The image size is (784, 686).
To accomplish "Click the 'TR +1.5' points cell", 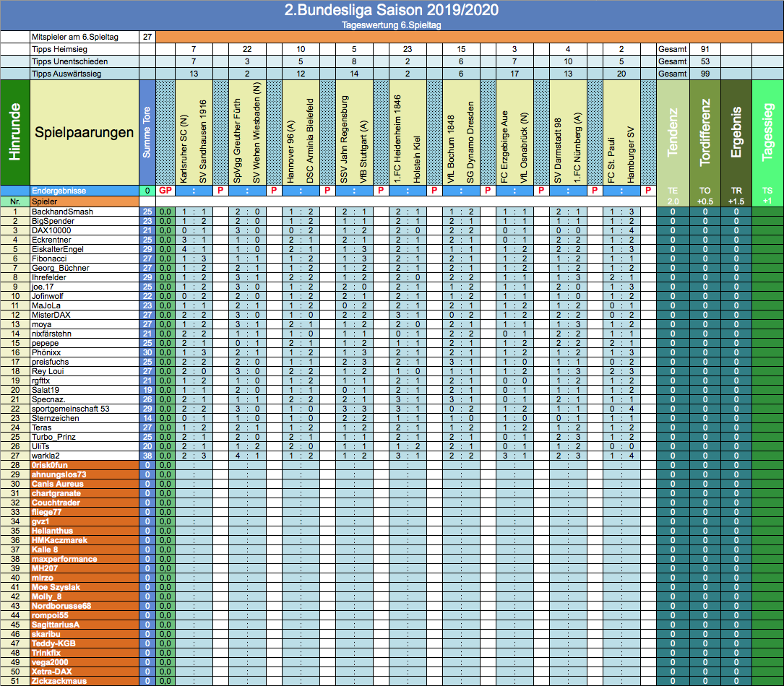I will 736,196.
